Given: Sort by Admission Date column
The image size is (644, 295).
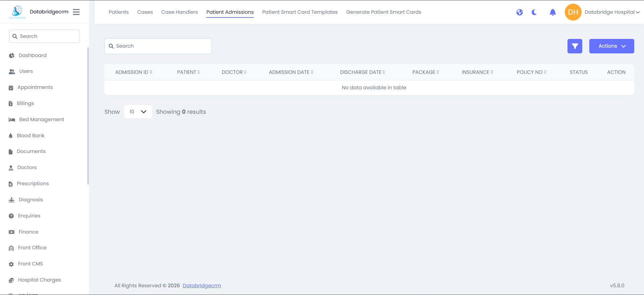Looking at the screenshot, I should click(x=291, y=72).
